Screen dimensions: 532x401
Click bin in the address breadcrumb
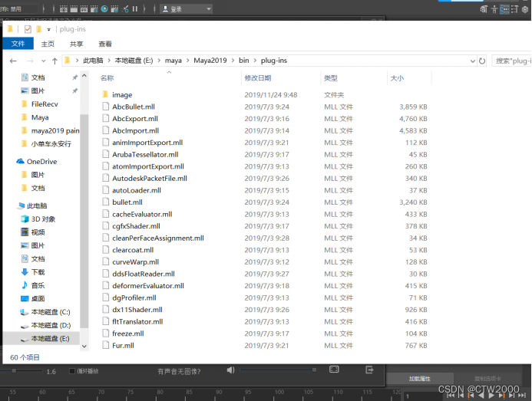coord(244,61)
